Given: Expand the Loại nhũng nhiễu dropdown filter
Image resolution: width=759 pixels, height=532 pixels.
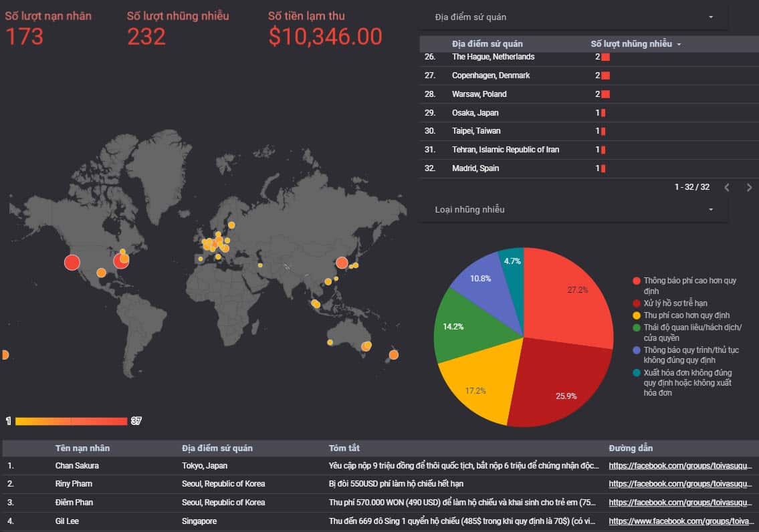Looking at the screenshot, I should [573, 210].
